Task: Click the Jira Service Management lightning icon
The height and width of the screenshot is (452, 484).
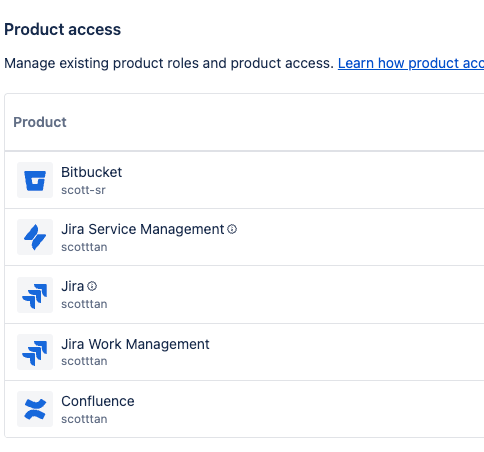Action: (35, 237)
